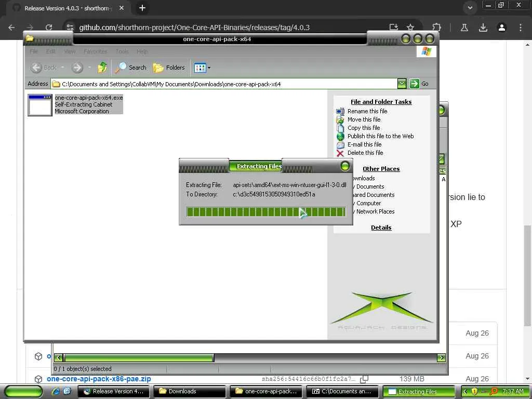The width and height of the screenshot is (532, 399).
Task: Reload the GitHub page in the browser
Action: coord(49,28)
